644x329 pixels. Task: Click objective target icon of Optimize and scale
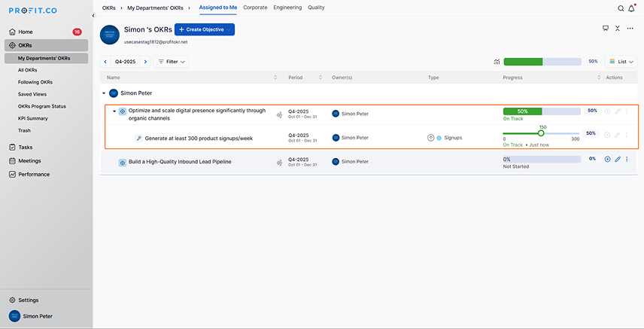[123, 111]
